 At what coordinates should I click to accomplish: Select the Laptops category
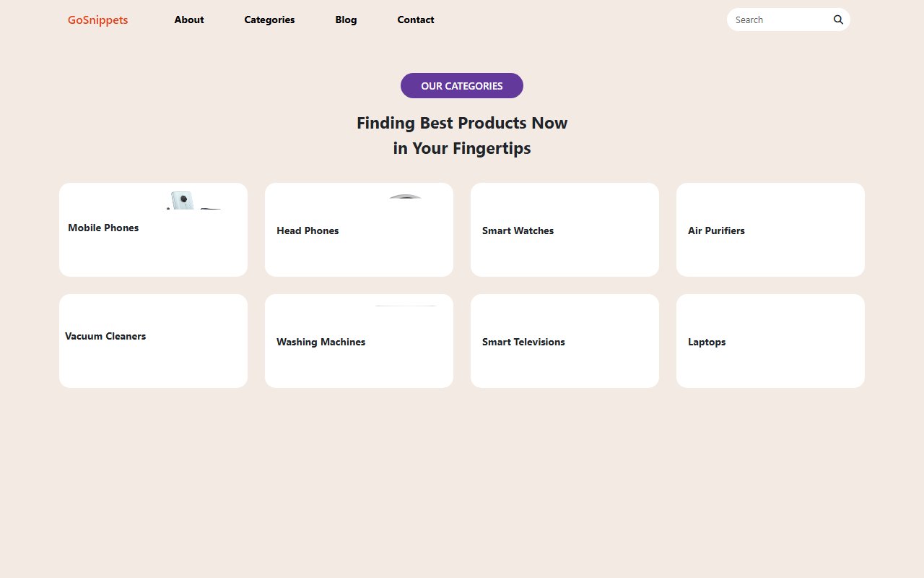(770, 340)
